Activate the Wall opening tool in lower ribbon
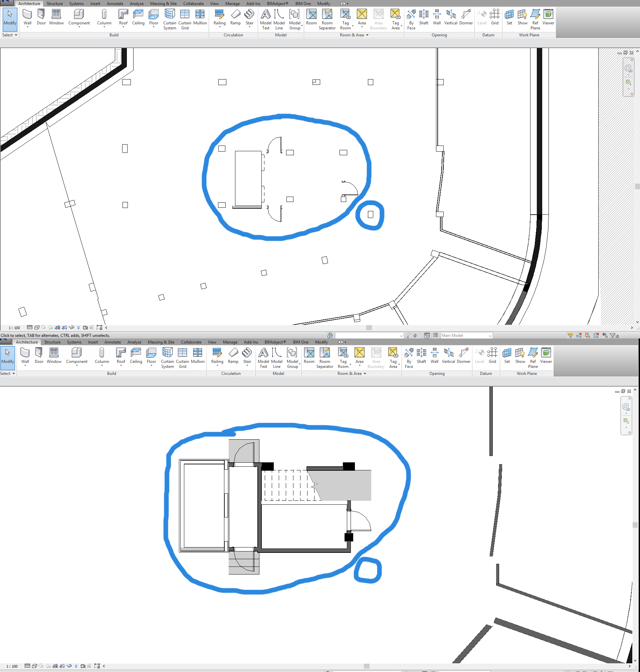The width and height of the screenshot is (640, 672). click(x=435, y=356)
